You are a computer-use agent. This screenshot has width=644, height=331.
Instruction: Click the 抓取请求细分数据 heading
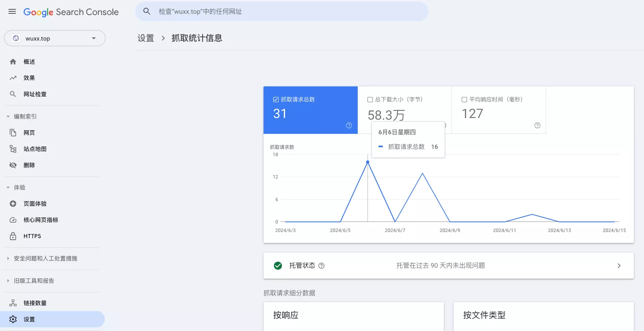click(x=290, y=293)
